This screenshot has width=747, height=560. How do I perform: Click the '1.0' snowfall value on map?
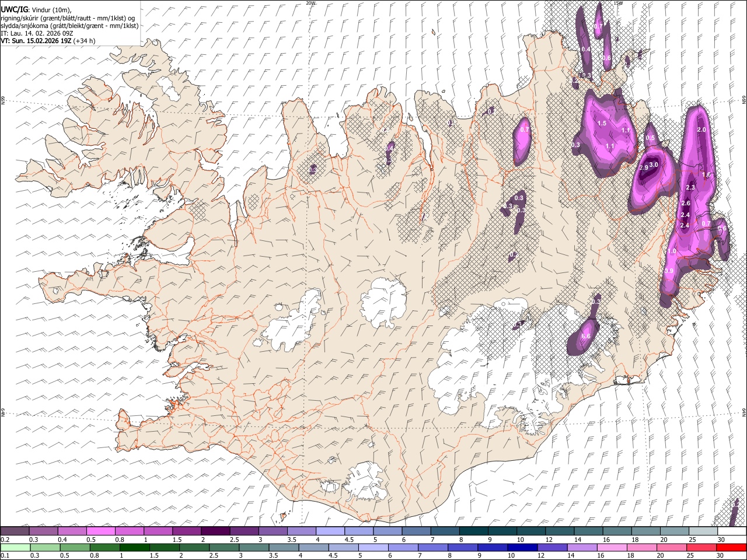(672, 251)
